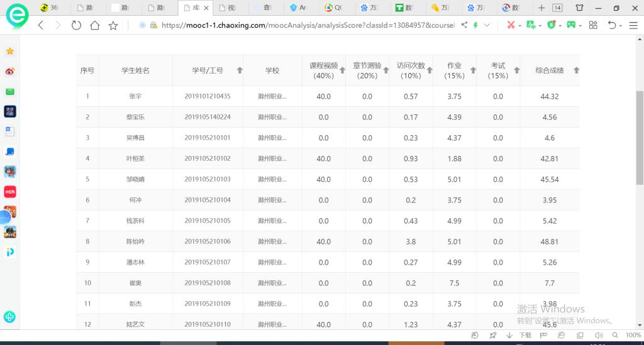Open the favorites star in the sidebar
644x345 pixels.
pos(10,51)
